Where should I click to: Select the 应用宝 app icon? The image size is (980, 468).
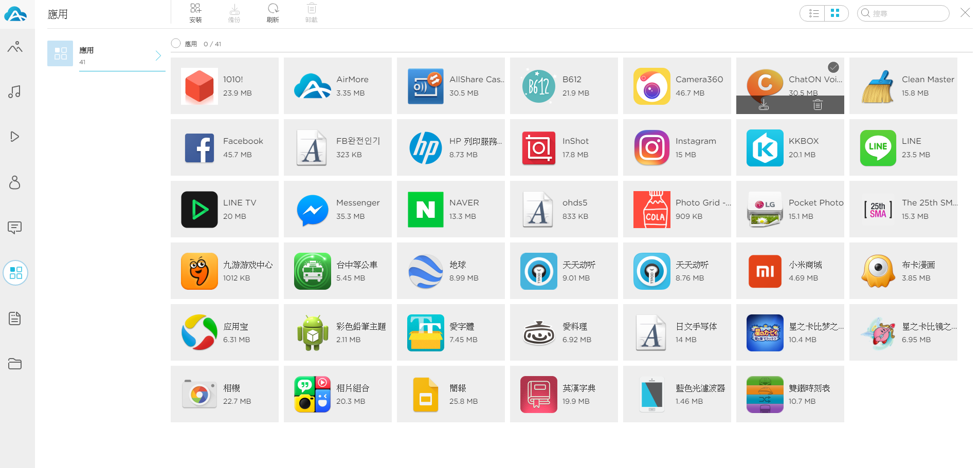(x=199, y=333)
